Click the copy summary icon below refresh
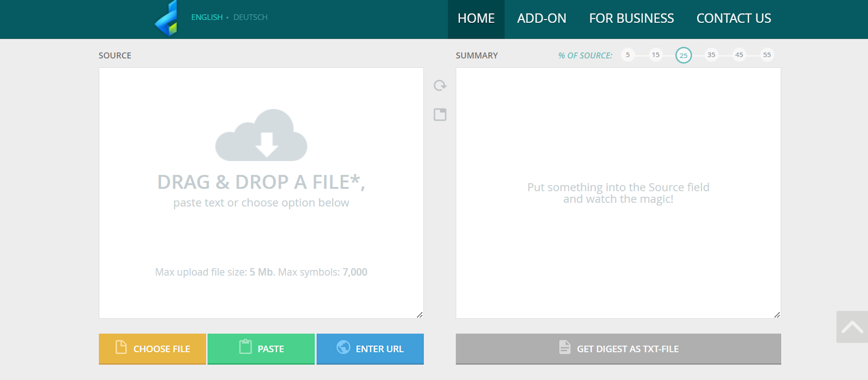 tap(440, 114)
